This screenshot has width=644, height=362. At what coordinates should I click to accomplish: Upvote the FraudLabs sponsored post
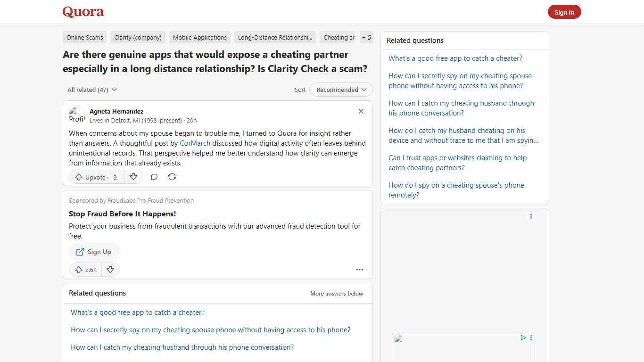[x=85, y=270]
